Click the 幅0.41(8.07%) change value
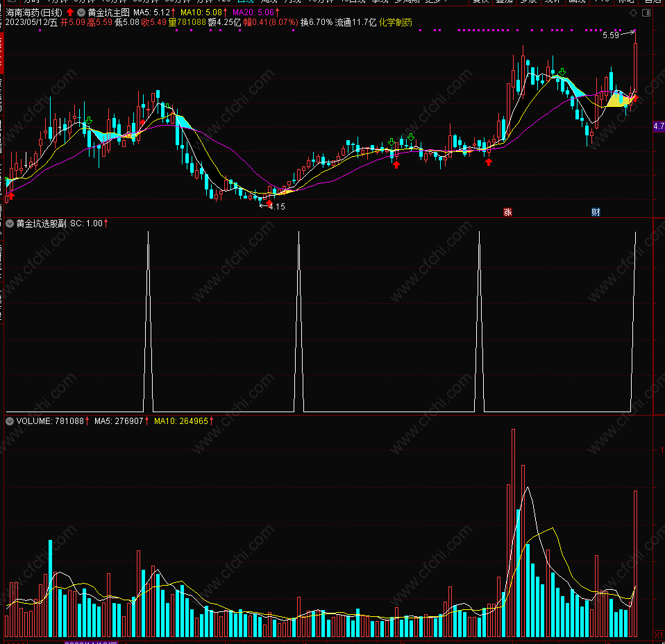Image resolution: width=665 pixels, height=644 pixels. (271, 22)
